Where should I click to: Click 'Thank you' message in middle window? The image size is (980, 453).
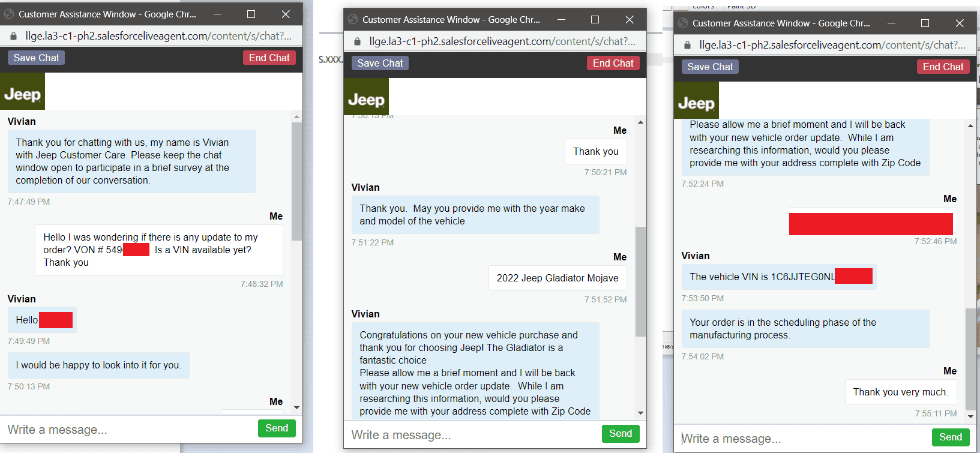click(596, 151)
